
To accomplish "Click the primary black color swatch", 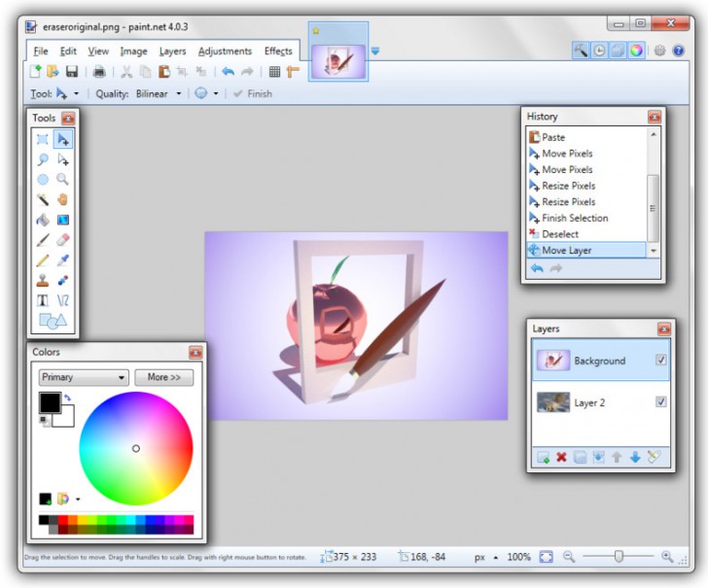I will (x=50, y=402).
